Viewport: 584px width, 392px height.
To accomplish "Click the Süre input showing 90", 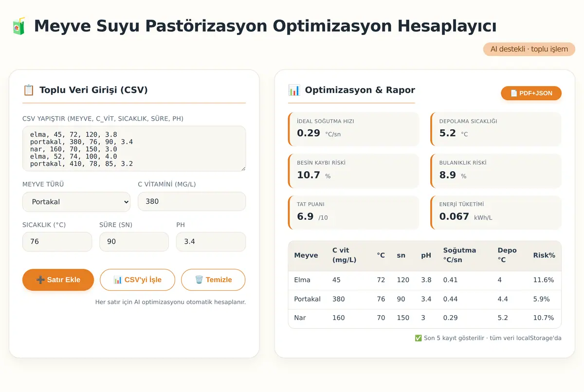I will point(134,242).
